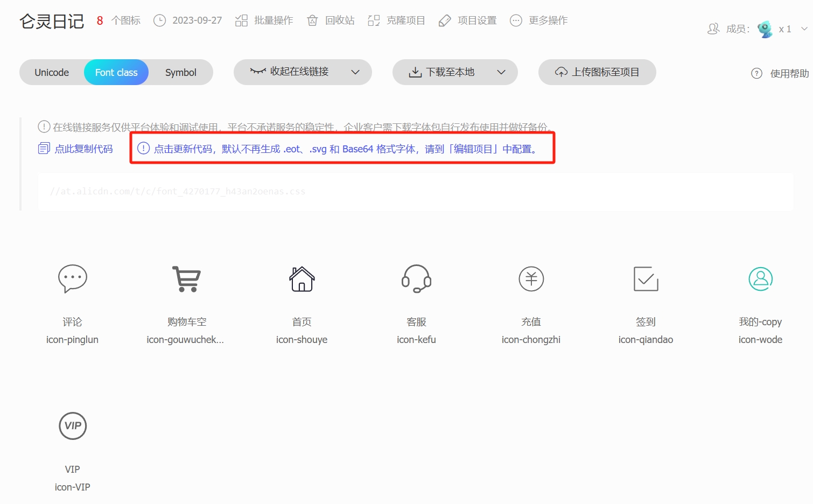The image size is (813, 504).
Task: Click the 点此复制代码 copy code link
Action: (76, 149)
